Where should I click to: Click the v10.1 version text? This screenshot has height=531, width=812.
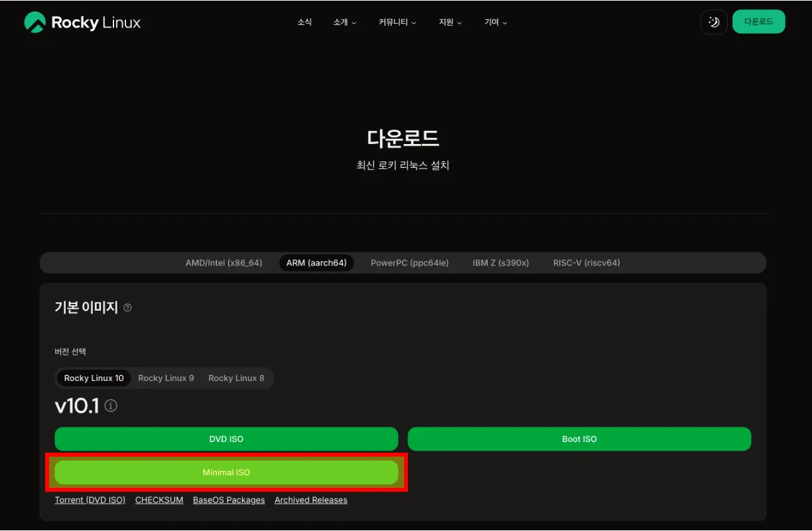(77, 406)
